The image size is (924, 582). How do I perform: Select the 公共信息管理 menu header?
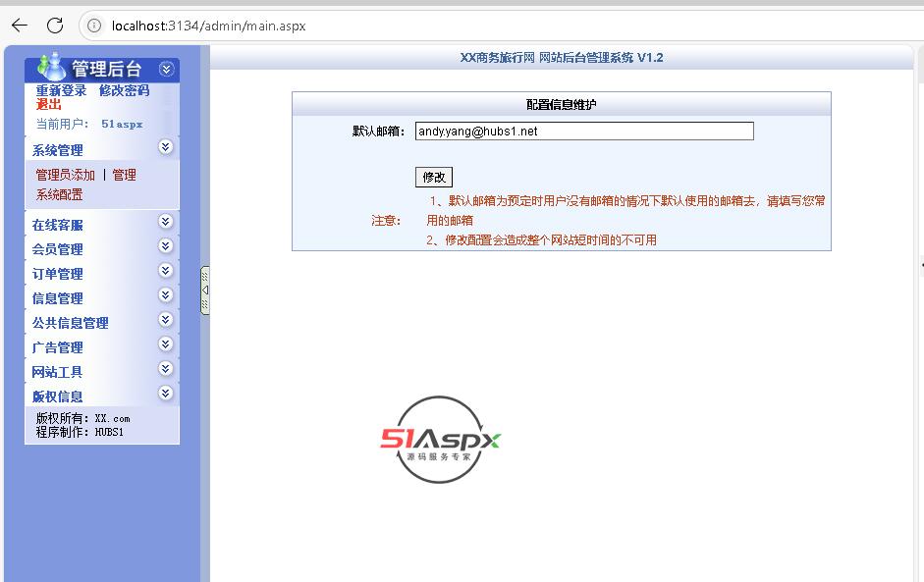click(70, 323)
